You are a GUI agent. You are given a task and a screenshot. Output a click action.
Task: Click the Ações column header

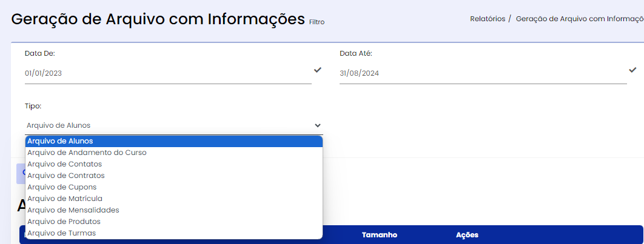[467, 235]
